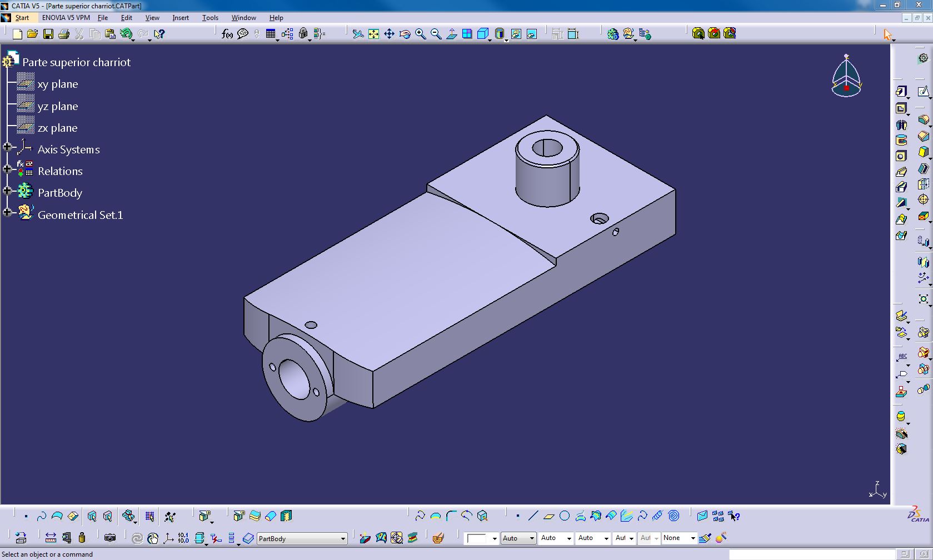The width and height of the screenshot is (933, 560).
Task: Click the Line tool in bottom toolbar
Action: click(x=533, y=516)
